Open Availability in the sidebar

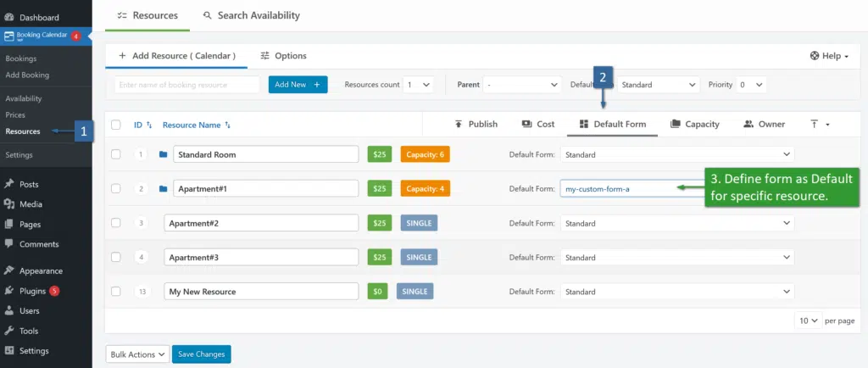tap(24, 98)
